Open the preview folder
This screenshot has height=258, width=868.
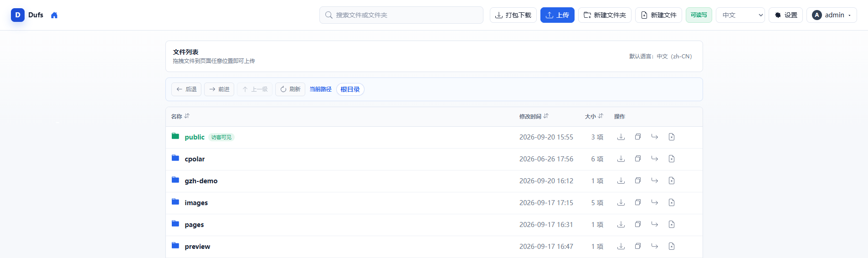tap(197, 247)
